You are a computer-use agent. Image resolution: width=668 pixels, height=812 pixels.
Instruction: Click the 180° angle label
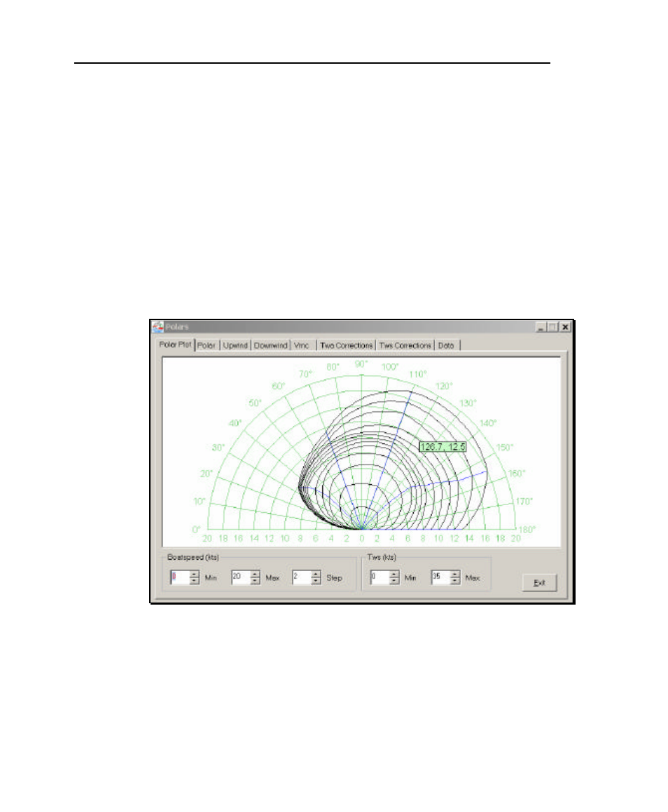(x=527, y=529)
